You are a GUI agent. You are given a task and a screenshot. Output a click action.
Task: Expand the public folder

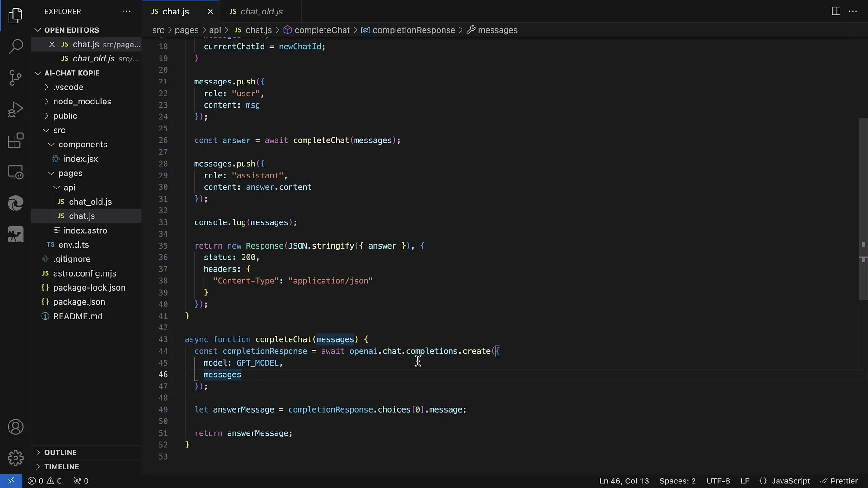point(46,116)
